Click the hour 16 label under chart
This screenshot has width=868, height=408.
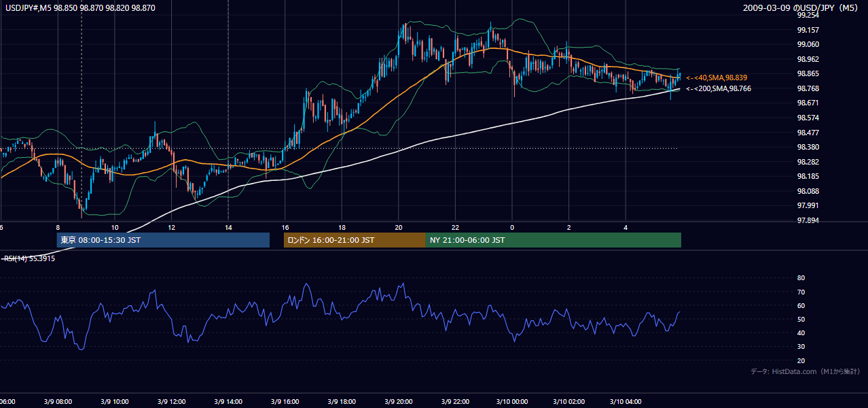[285, 227]
